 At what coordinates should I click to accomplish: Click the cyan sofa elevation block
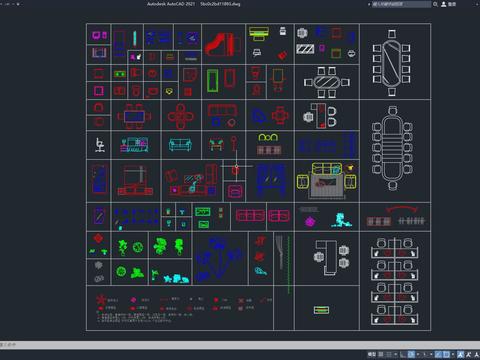[180, 144]
